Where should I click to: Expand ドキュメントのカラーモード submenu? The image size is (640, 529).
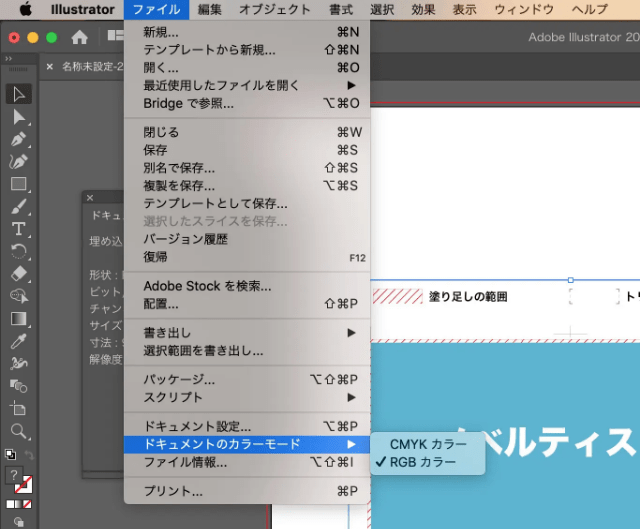pyautogui.click(x=247, y=445)
